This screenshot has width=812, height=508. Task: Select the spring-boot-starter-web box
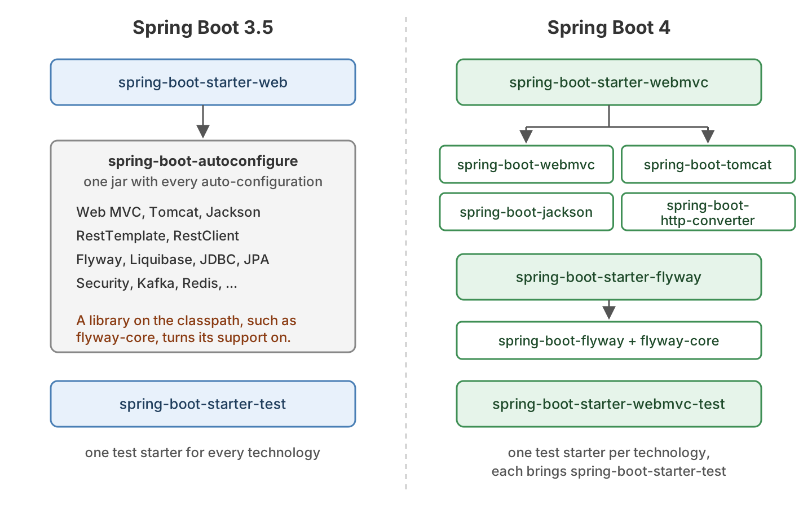[x=203, y=82]
